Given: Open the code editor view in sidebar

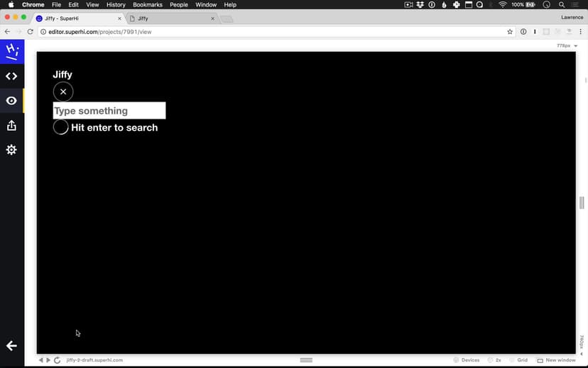Looking at the screenshot, I should point(11,76).
